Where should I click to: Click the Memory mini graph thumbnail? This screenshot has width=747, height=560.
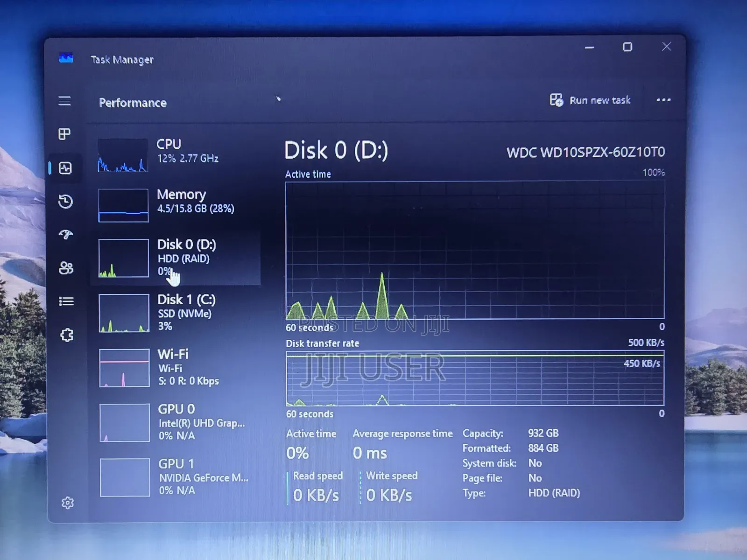[123, 205]
